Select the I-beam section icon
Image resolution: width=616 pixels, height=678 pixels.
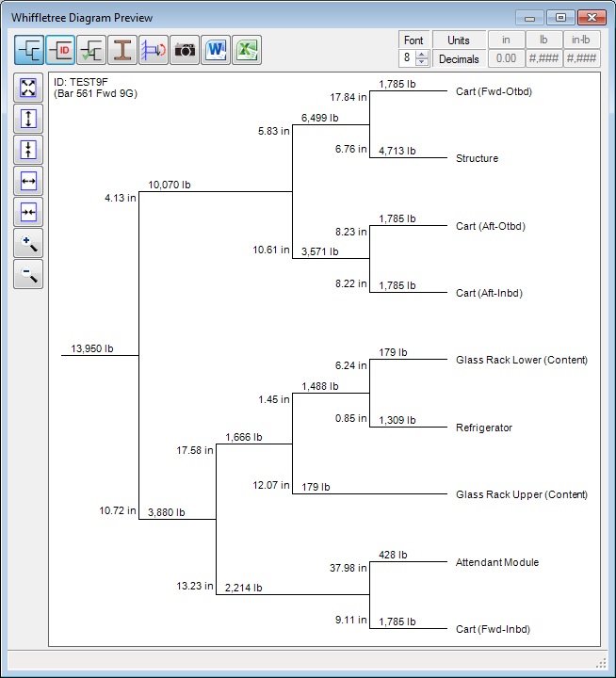tap(122, 50)
